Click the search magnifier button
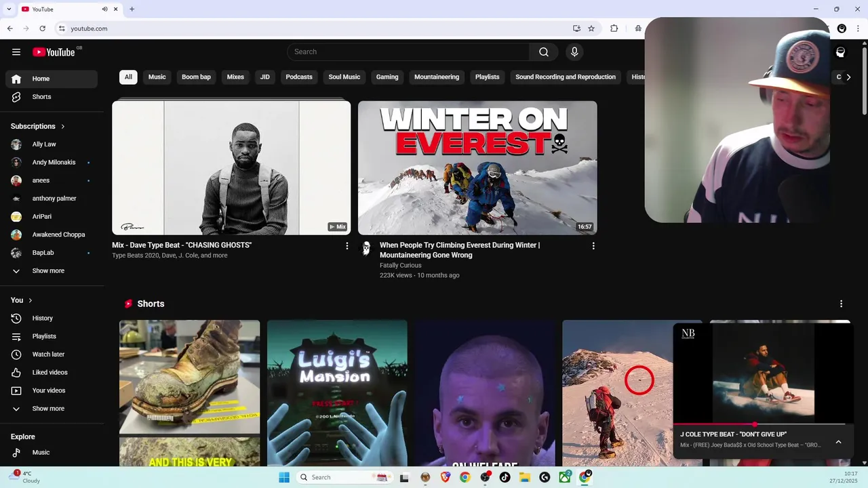 pyautogui.click(x=544, y=52)
